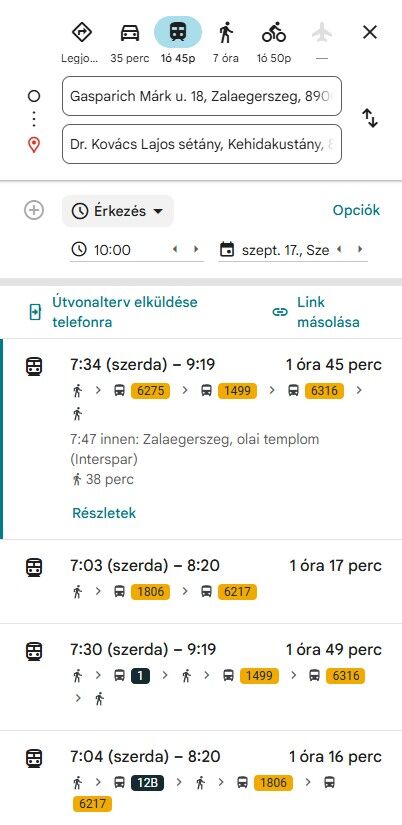This screenshot has width=402, height=825.
Task: Edit the Dr. Kovács Lajos sétány destination field
Action: pyautogui.click(x=202, y=144)
